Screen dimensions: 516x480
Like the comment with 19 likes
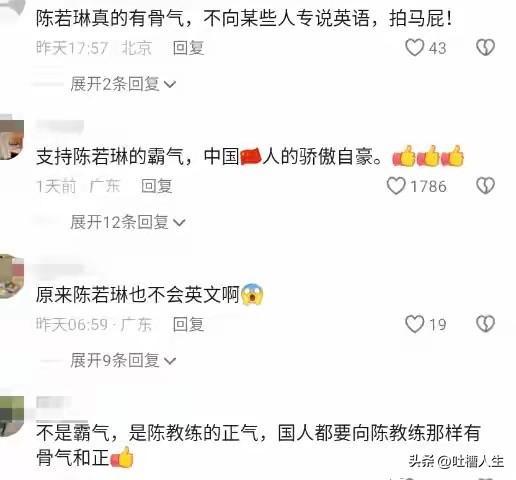point(414,324)
